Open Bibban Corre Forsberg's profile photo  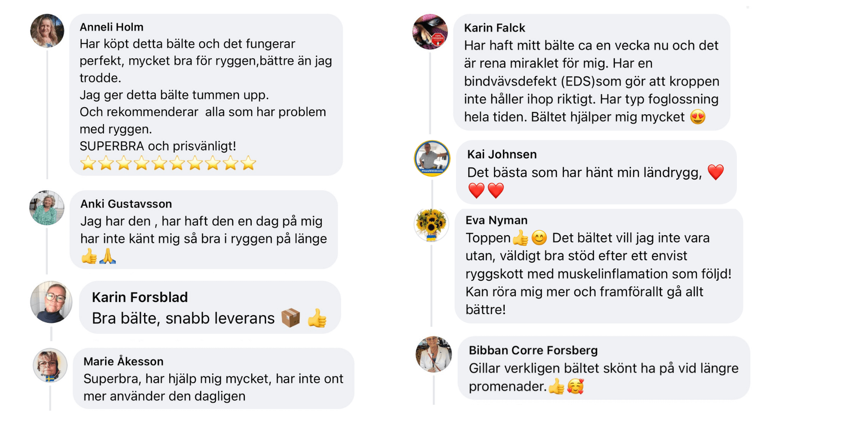[434, 354]
